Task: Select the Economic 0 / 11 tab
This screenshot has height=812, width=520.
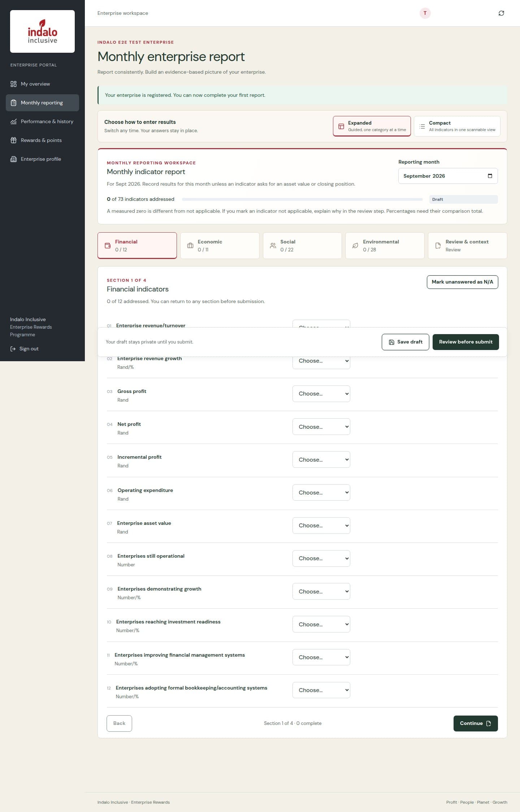Action: tap(220, 246)
